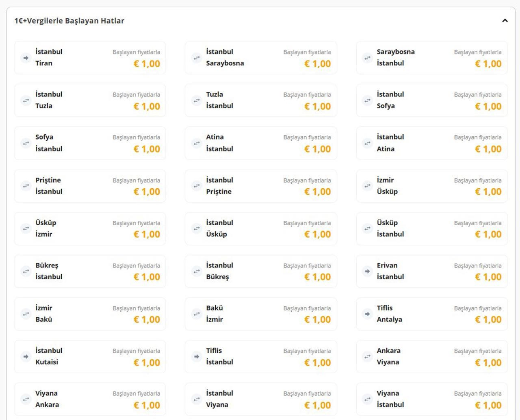Viewport: 520px width, 420px height.
Task: Click the one-way arrow icon for Tiflis–Antalya
Action: (367, 314)
